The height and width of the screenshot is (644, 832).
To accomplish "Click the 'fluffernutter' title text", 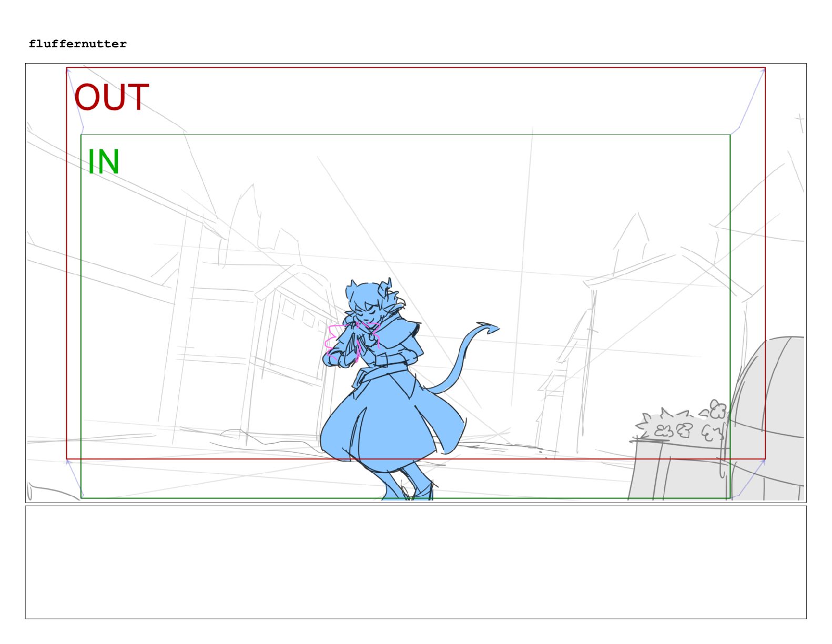I will [x=78, y=44].
